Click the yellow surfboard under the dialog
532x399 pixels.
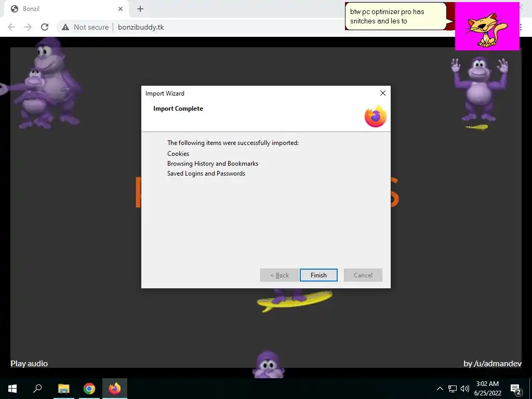[295, 300]
